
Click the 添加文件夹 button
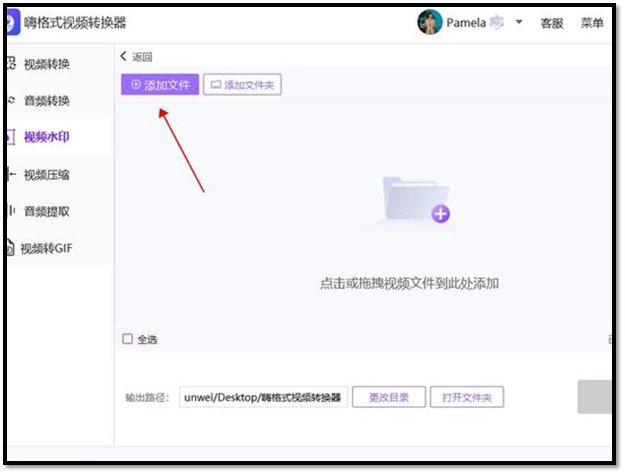point(242,85)
